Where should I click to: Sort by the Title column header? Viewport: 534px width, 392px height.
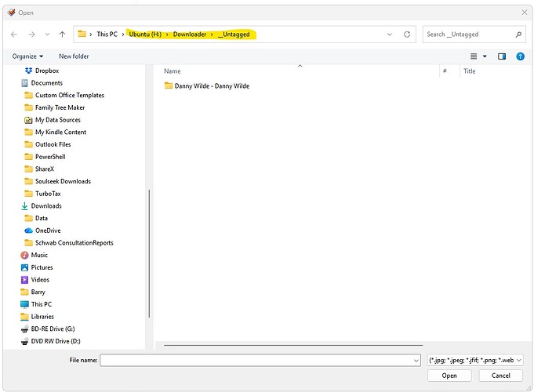469,71
